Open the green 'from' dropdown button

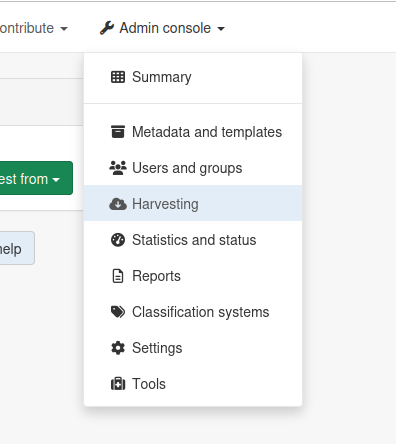pos(36,178)
